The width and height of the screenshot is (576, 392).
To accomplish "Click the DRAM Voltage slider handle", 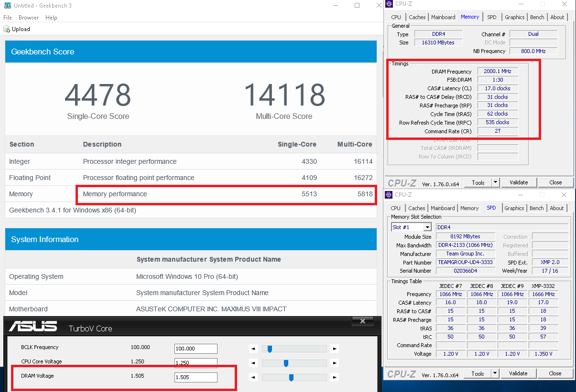I will (291, 378).
